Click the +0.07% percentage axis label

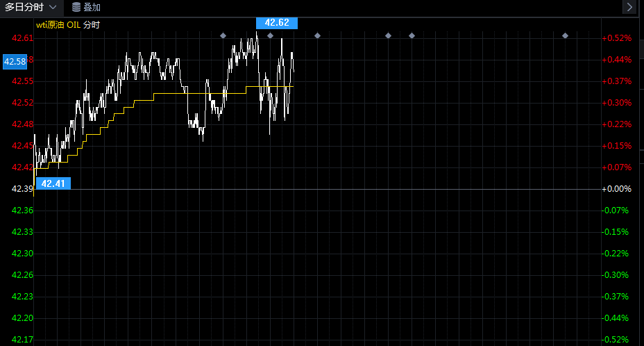pyautogui.click(x=617, y=167)
